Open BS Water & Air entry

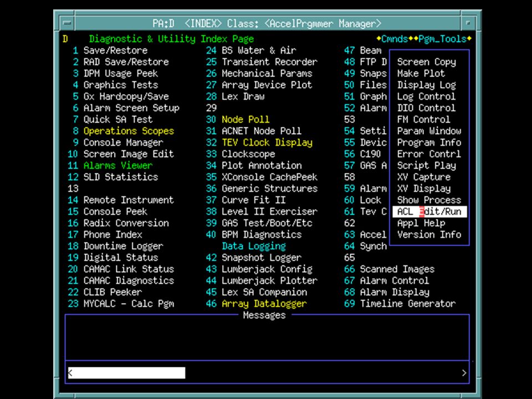pyautogui.click(x=259, y=50)
